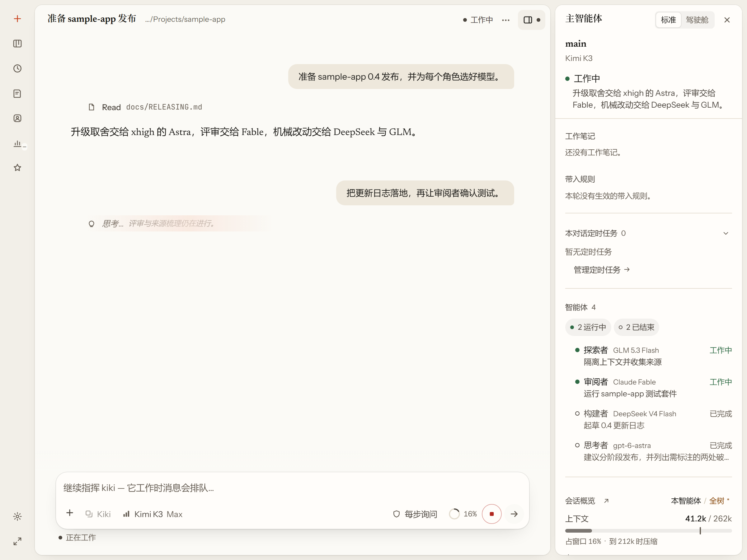Click the 准备 sample-app 发布 conversation title
747x560 pixels.
click(92, 19)
